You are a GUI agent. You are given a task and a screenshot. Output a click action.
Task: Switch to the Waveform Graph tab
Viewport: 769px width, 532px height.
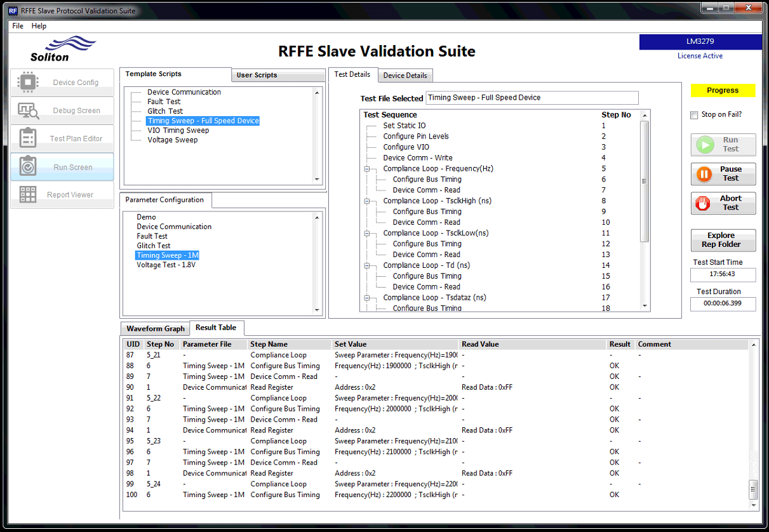(x=155, y=328)
